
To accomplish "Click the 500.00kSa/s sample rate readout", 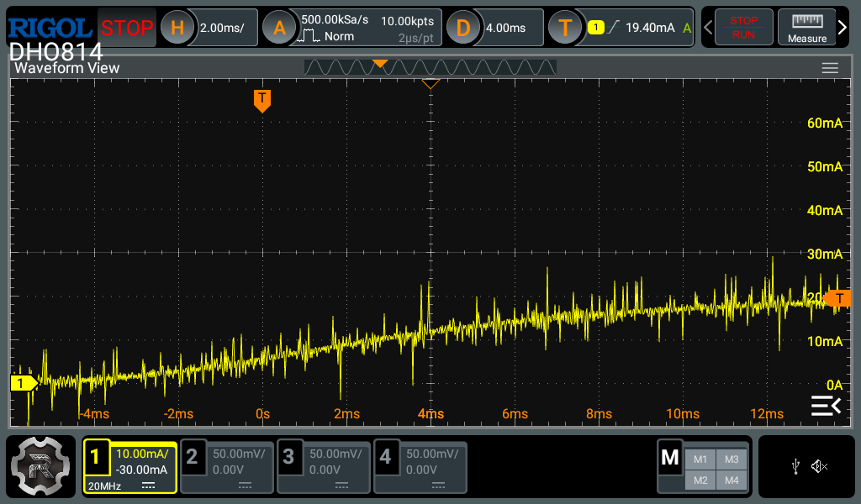I will point(335,20).
